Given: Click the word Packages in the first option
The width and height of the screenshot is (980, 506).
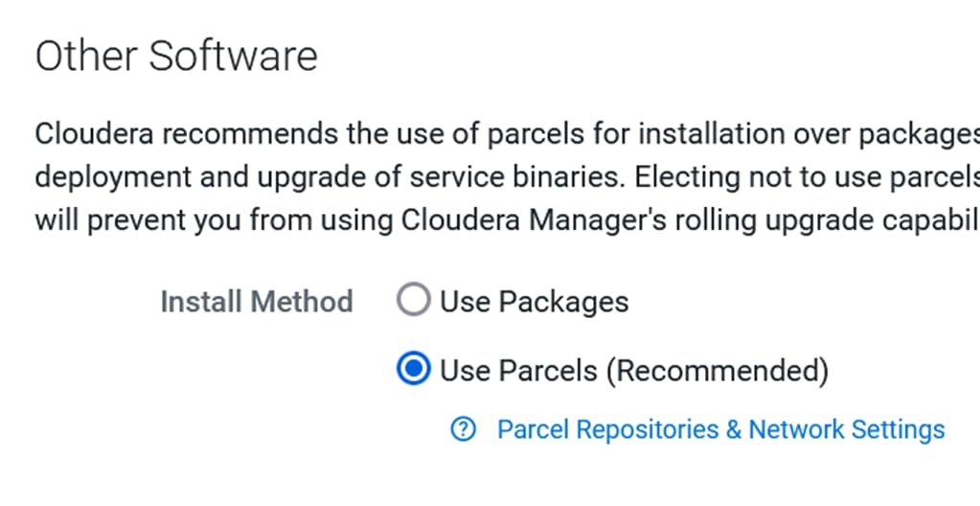Looking at the screenshot, I should (x=563, y=302).
